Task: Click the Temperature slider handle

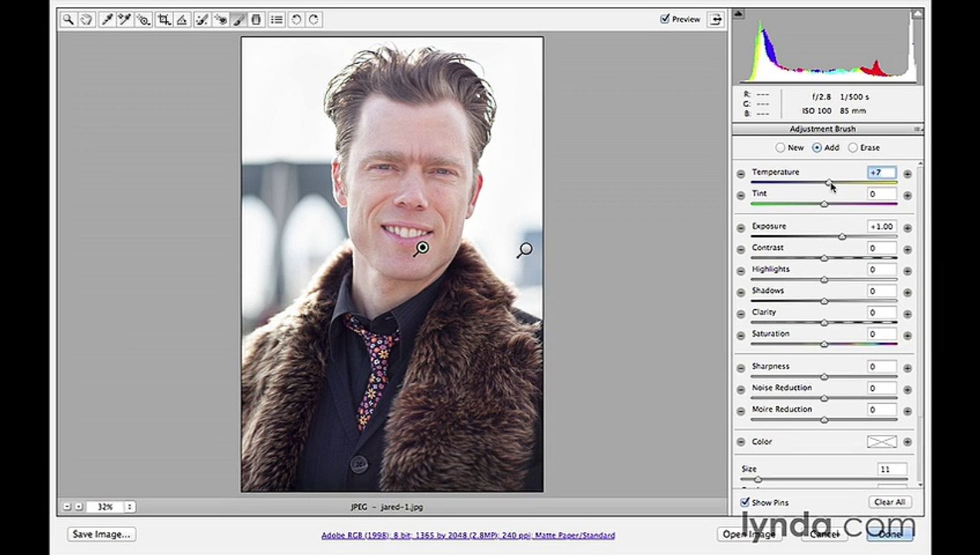Action: point(829,183)
